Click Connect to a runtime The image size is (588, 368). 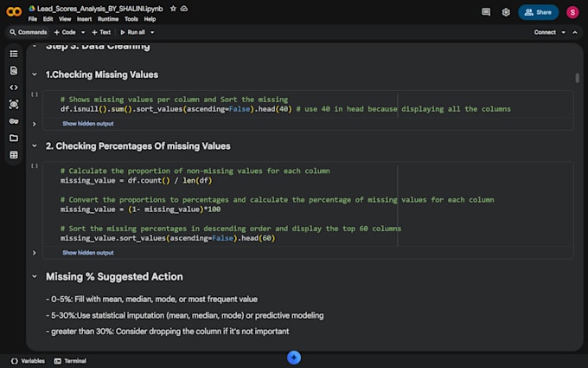tap(545, 32)
